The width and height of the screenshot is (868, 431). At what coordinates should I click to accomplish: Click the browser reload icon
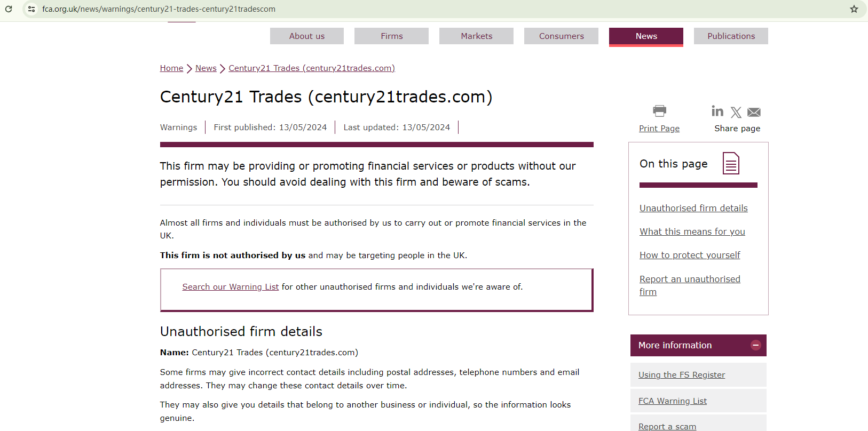click(x=9, y=9)
